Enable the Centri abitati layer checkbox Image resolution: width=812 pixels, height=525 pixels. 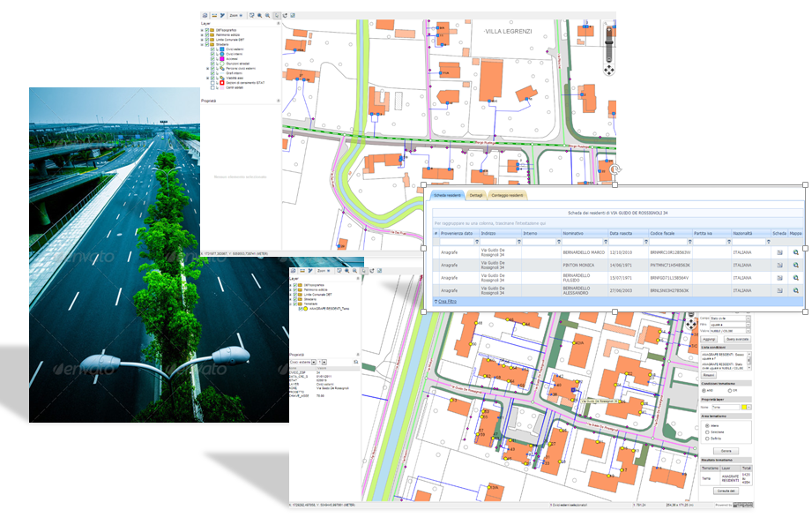[x=212, y=87]
